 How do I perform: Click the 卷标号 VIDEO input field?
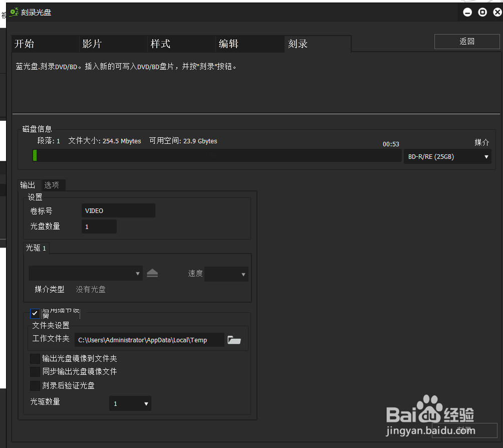pos(118,210)
